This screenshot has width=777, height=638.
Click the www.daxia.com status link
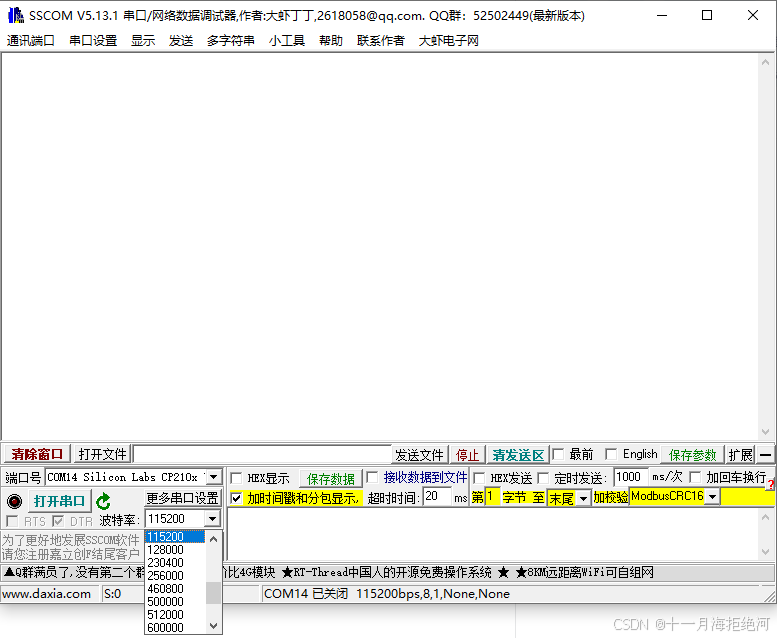(47, 594)
